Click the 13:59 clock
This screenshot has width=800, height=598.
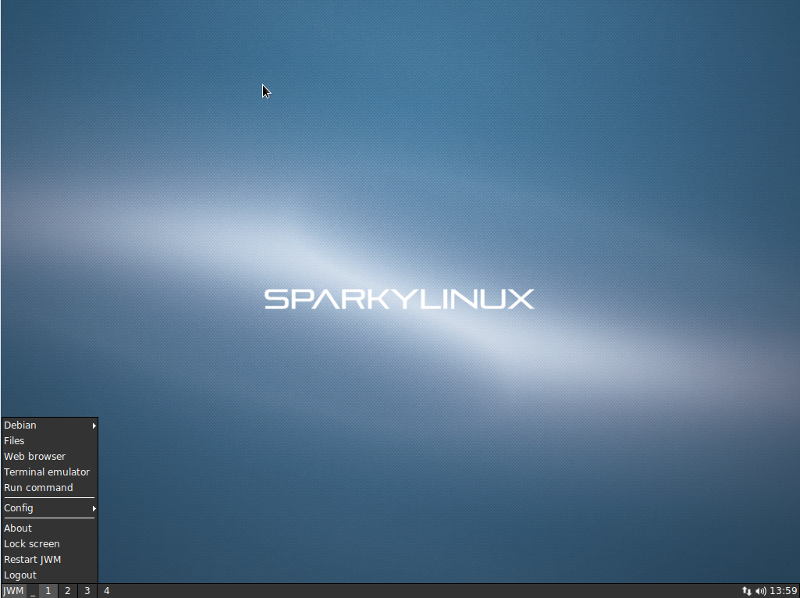[783, 591]
